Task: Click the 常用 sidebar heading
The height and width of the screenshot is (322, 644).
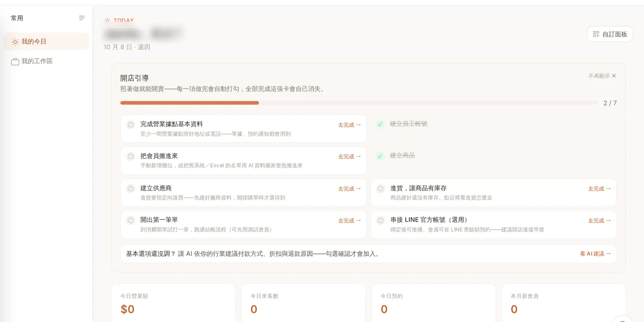Action: pyautogui.click(x=17, y=18)
